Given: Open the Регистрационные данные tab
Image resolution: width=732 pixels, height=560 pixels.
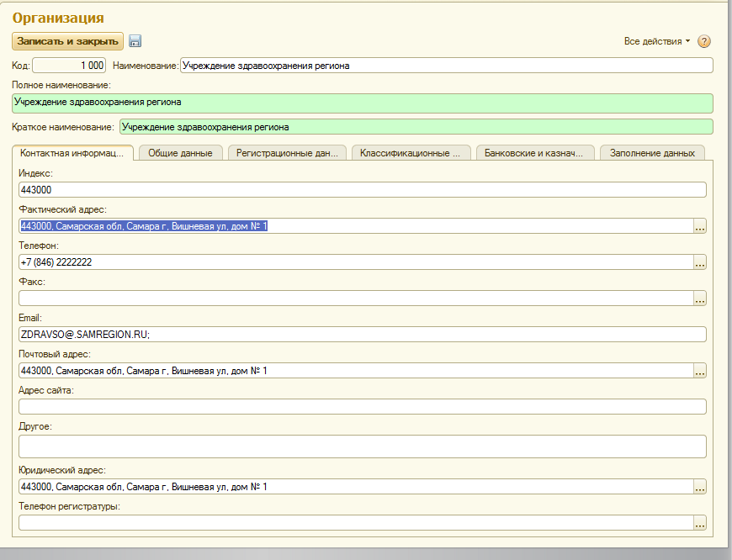Looking at the screenshot, I should coord(287,153).
